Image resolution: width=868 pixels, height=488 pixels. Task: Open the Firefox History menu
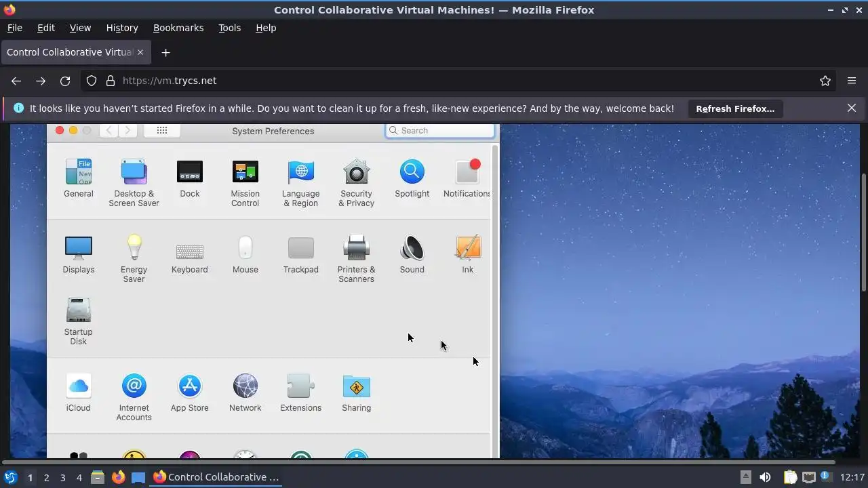(x=122, y=28)
